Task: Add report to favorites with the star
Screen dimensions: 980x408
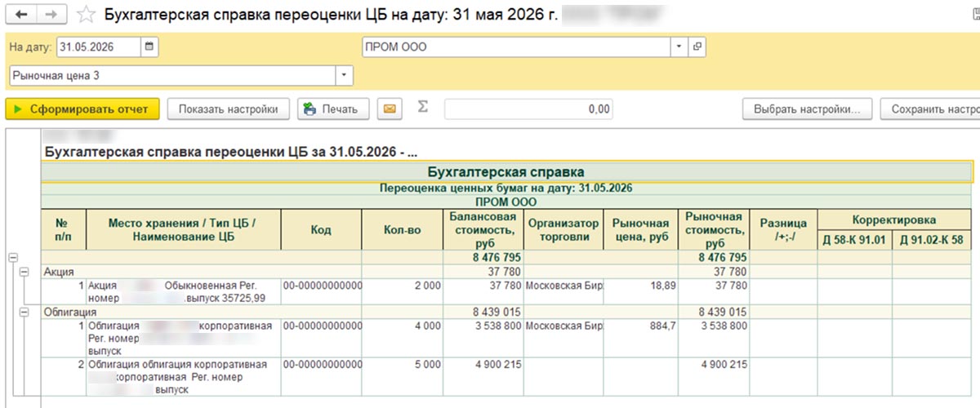Action: click(x=84, y=16)
